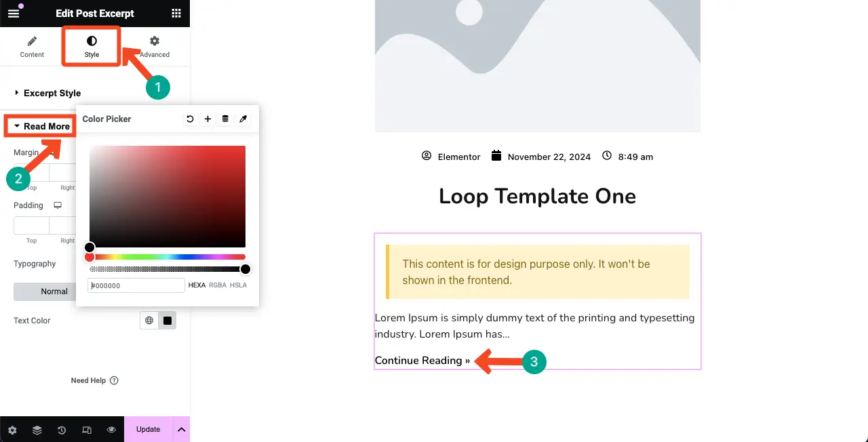Open the Advanced tab
This screenshot has width=868, height=442.
[155, 47]
